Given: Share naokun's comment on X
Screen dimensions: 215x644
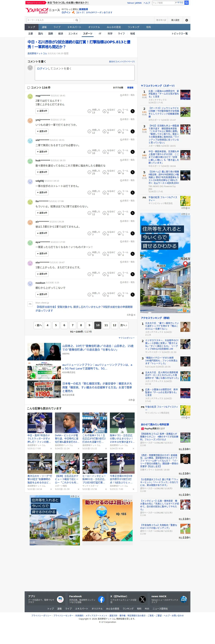Looking at the screenshot, I should tap(133, 295).
